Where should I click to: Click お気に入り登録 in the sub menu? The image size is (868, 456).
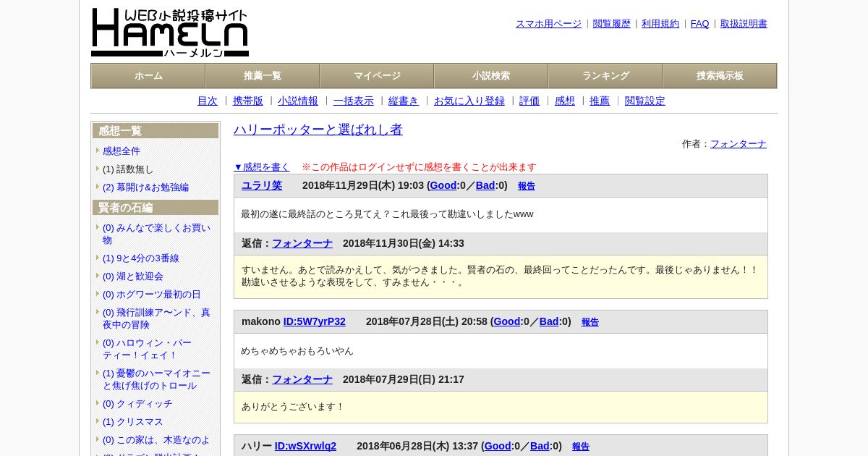469,101
